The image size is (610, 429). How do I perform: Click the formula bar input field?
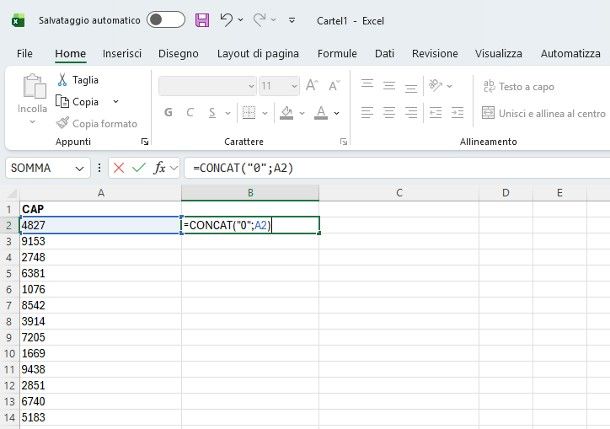point(397,168)
